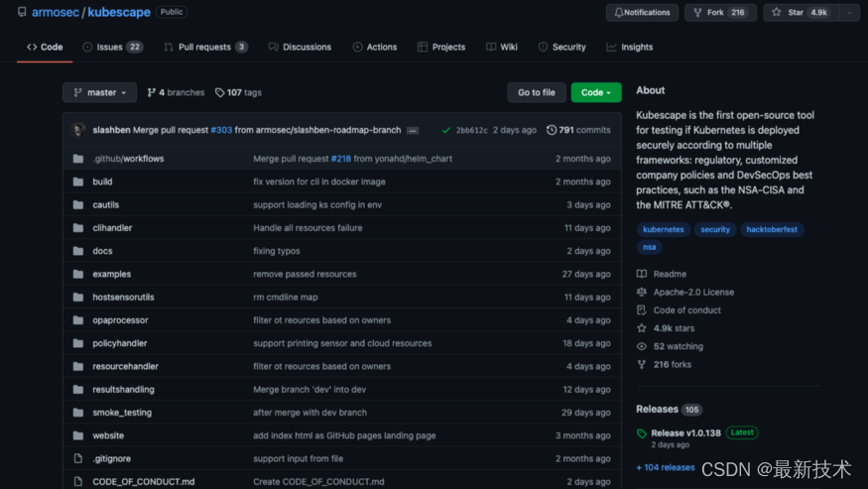
Task: Click the hacktoberfest topic tag
Action: point(772,229)
